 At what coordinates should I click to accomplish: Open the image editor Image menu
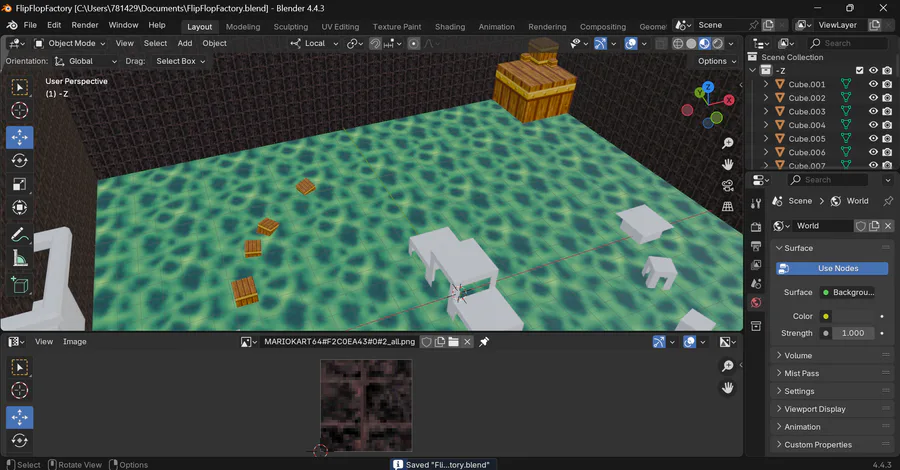point(75,341)
